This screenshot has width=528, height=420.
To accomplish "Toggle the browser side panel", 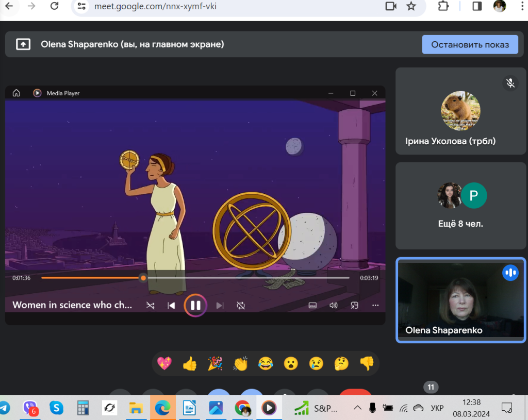I will pyautogui.click(x=477, y=6).
